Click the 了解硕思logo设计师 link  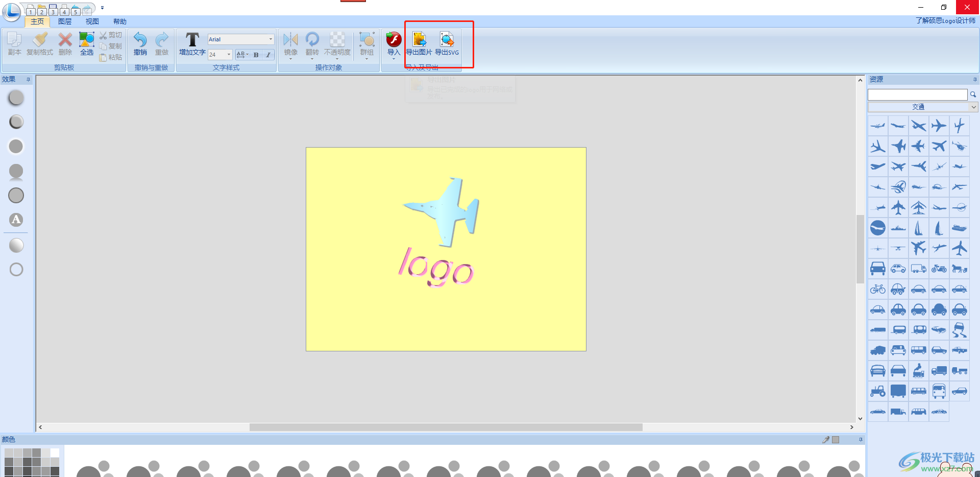click(945, 20)
